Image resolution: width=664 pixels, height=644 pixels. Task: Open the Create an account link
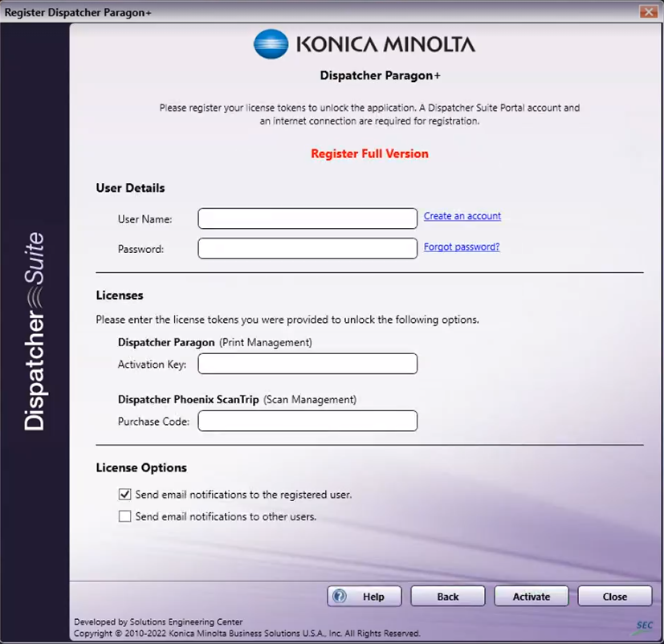click(x=462, y=216)
